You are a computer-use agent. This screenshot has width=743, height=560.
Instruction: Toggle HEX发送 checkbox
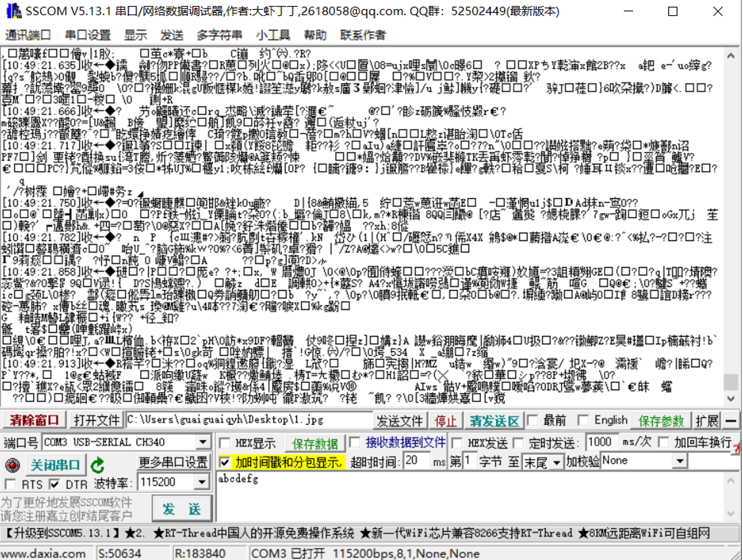pos(457,443)
